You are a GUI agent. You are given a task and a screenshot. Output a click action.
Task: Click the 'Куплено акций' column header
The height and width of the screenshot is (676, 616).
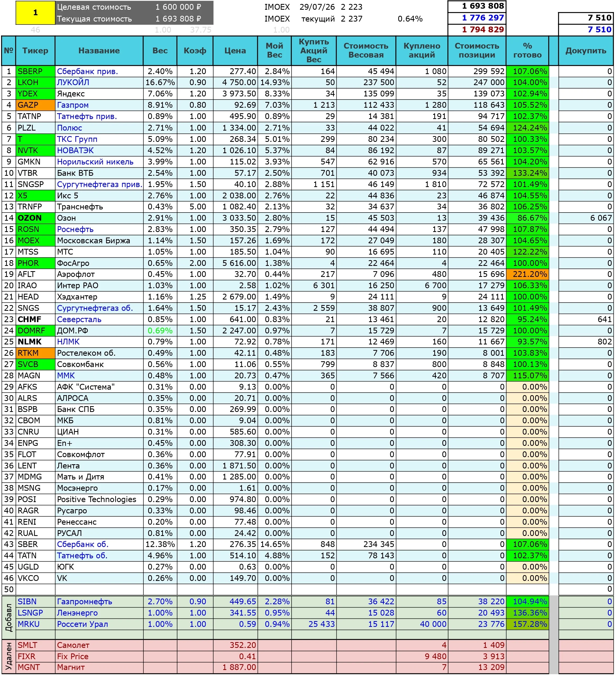(x=422, y=51)
